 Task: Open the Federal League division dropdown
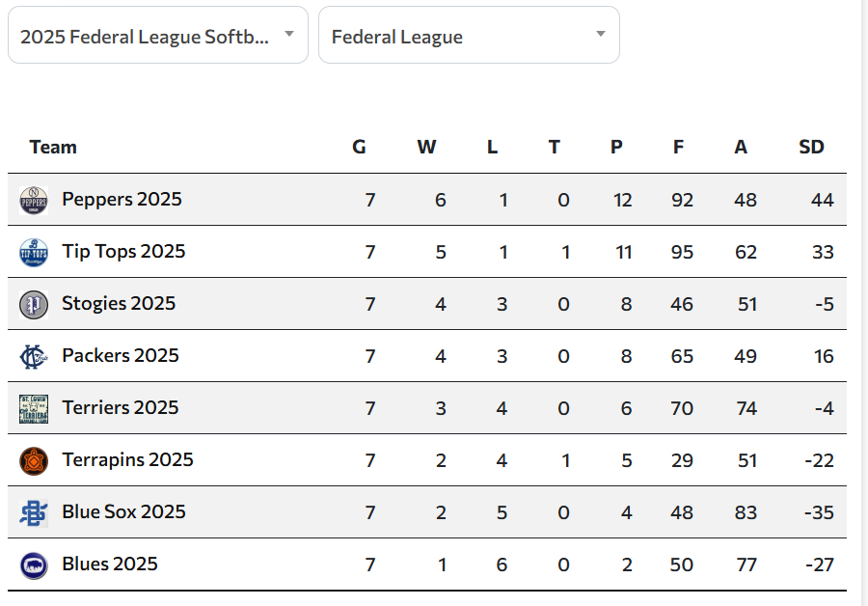[x=469, y=37]
